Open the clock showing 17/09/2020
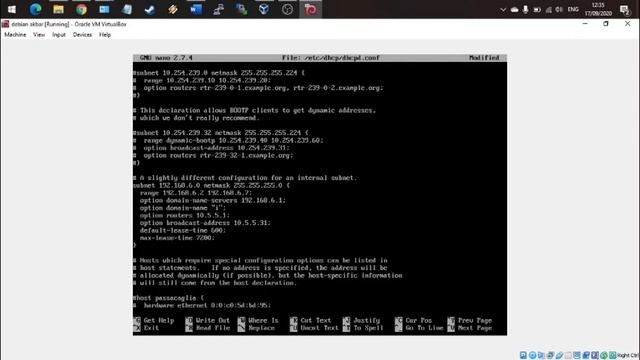640x360 pixels. [x=598, y=9]
